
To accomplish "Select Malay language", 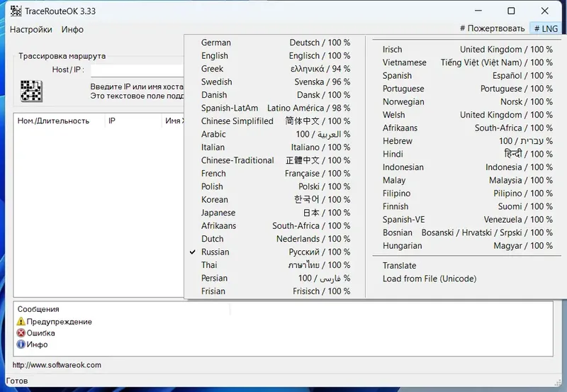I will [x=467, y=180].
